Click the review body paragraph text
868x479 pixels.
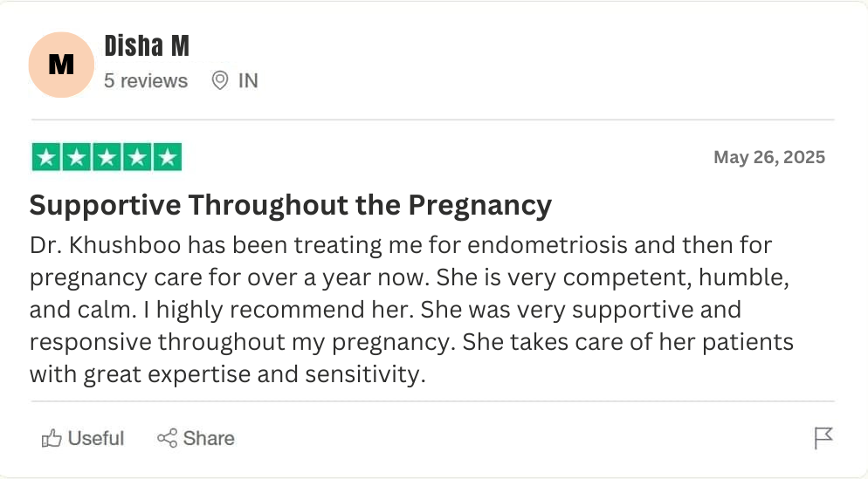(410, 310)
